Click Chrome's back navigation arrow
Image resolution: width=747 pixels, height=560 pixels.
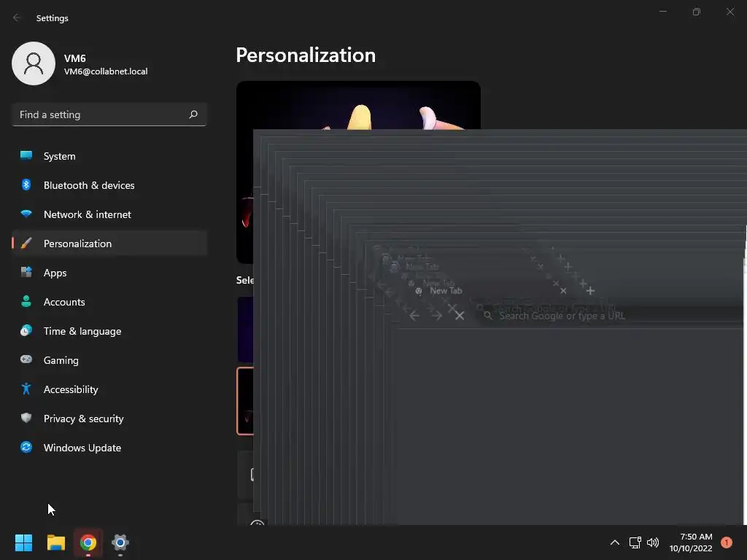pos(414,316)
